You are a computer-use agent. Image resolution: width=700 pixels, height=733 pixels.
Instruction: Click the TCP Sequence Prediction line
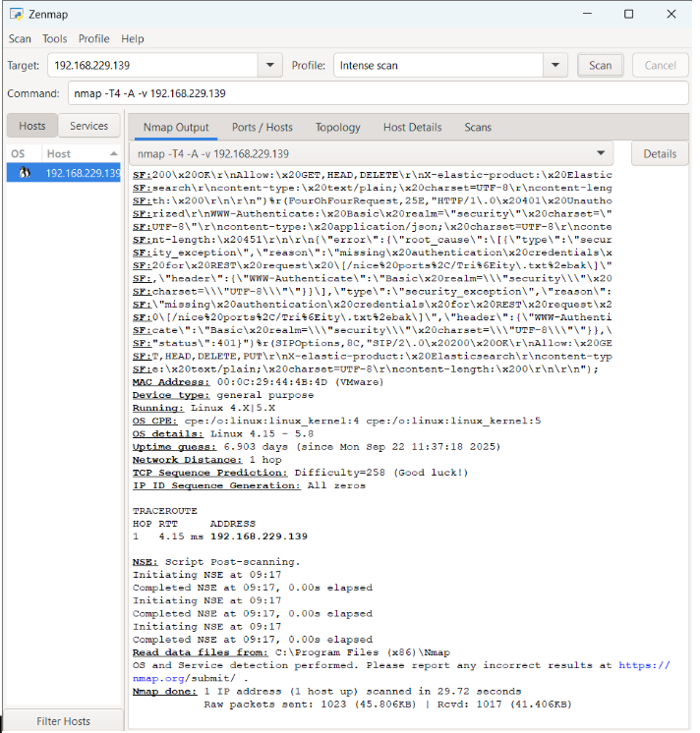pyautogui.click(x=300, y=473)
